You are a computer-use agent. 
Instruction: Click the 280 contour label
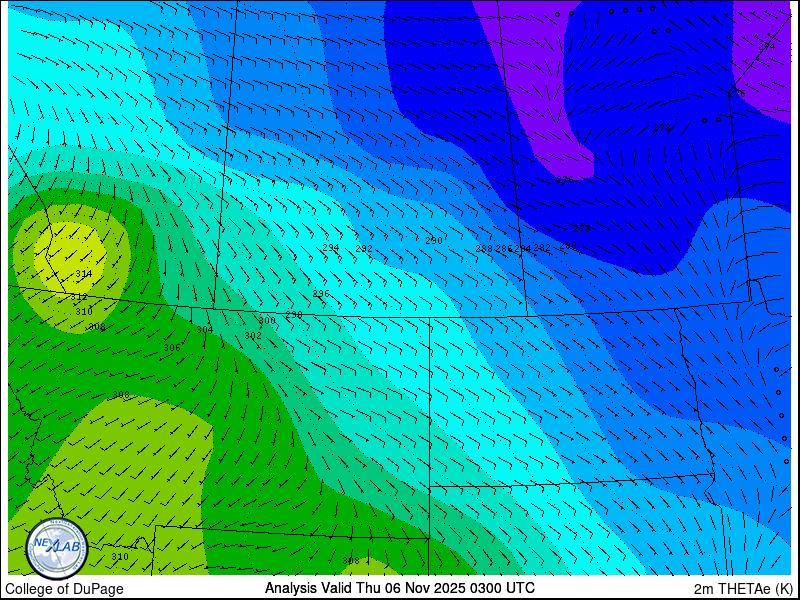tap(568, 245)
